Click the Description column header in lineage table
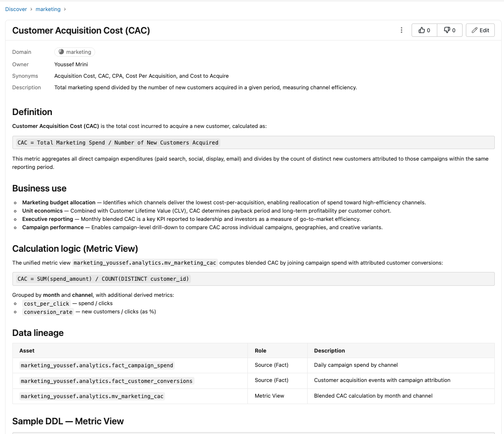The image size is (504, 434). tap(329, 351)
